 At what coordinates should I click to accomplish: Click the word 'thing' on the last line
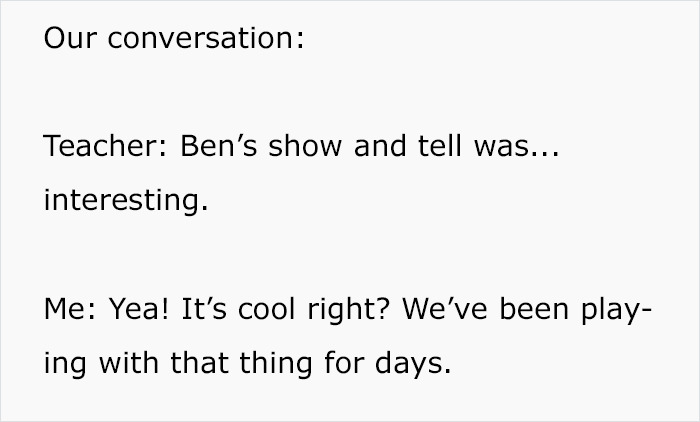coord(276,364)
